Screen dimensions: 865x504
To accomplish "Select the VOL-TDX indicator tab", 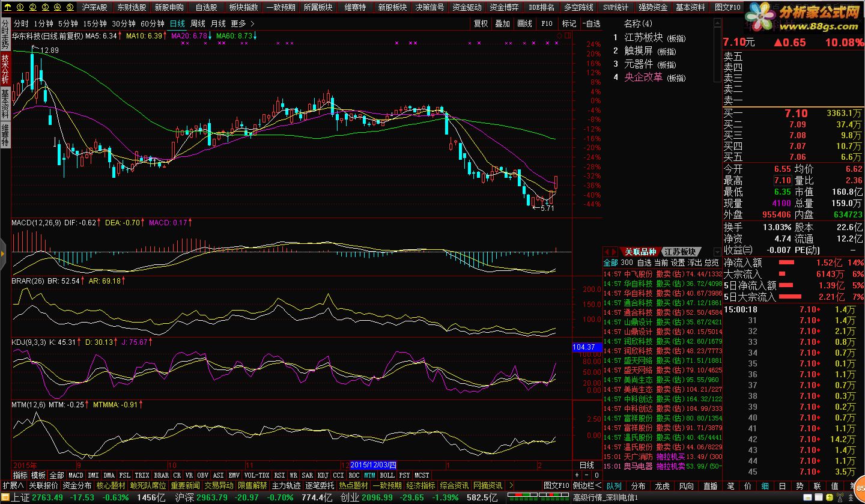I will tap(256, 475).
